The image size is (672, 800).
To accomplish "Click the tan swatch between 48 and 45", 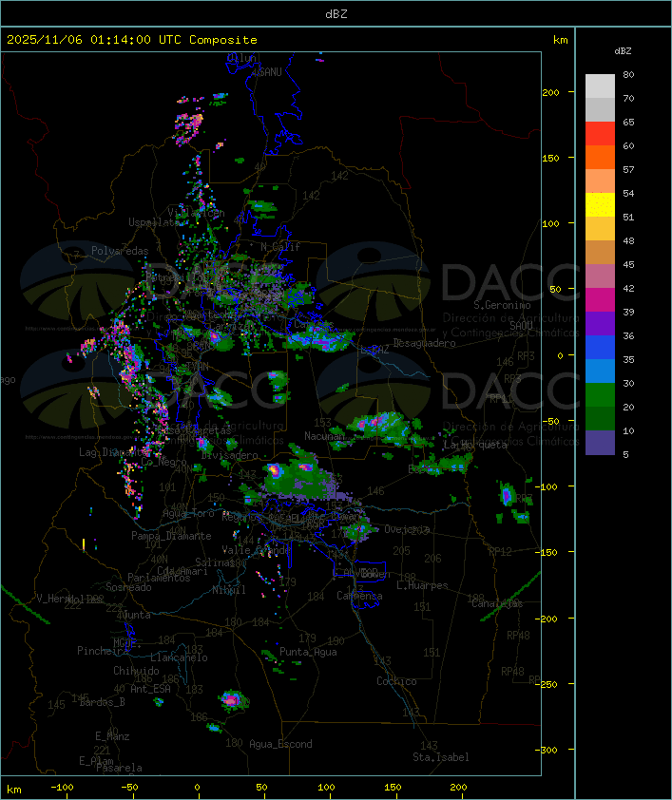I will click(600, 253).
